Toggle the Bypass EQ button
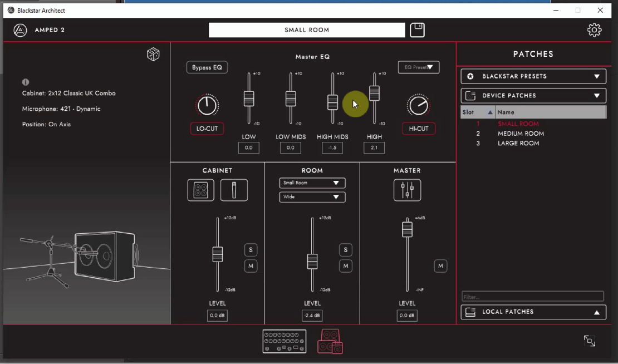 pyautogui.click(x=207, y=67)
